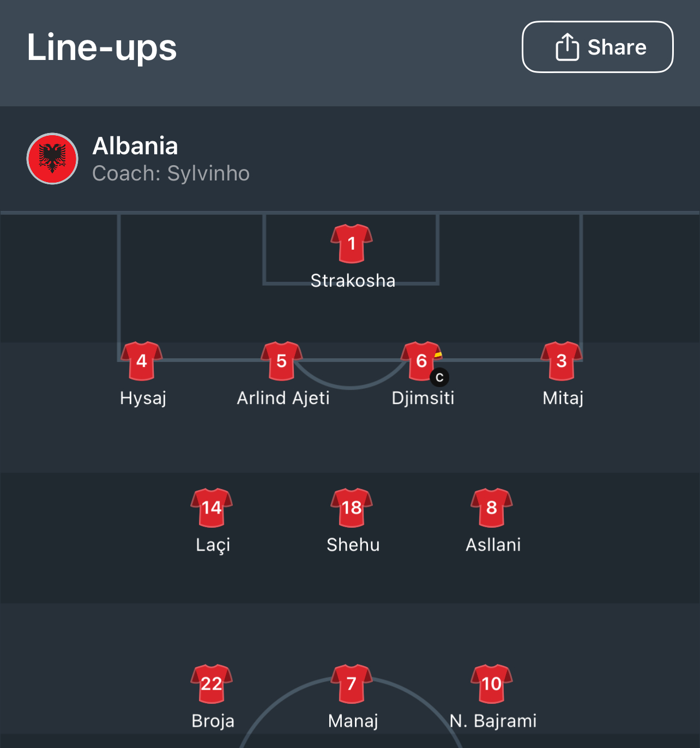
Task: Select Hysaj's number 4 jersey
Action: pos(142,360)
